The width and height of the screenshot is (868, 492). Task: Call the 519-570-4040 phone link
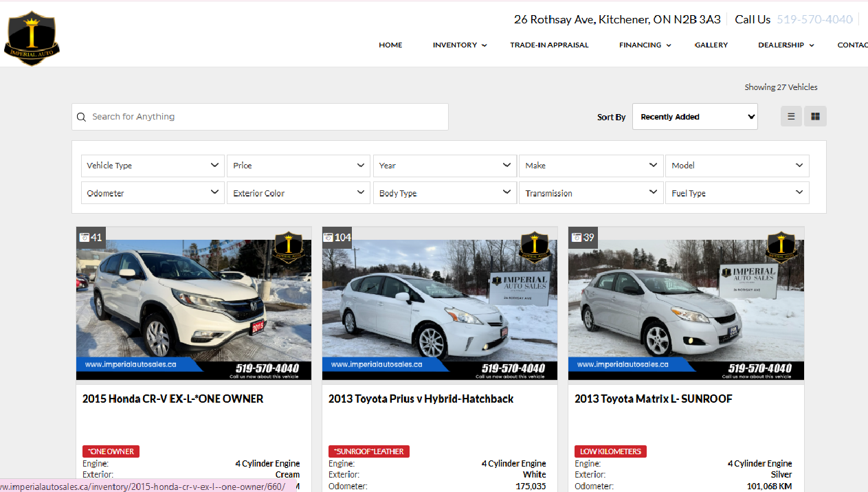click(x=814, y=19)
